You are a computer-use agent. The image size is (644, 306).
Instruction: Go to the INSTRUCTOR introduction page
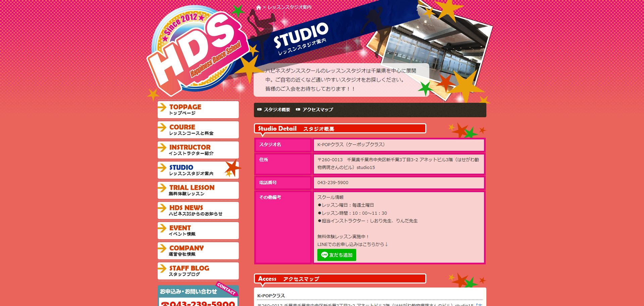pyautogui.click(x=198, y=150)
